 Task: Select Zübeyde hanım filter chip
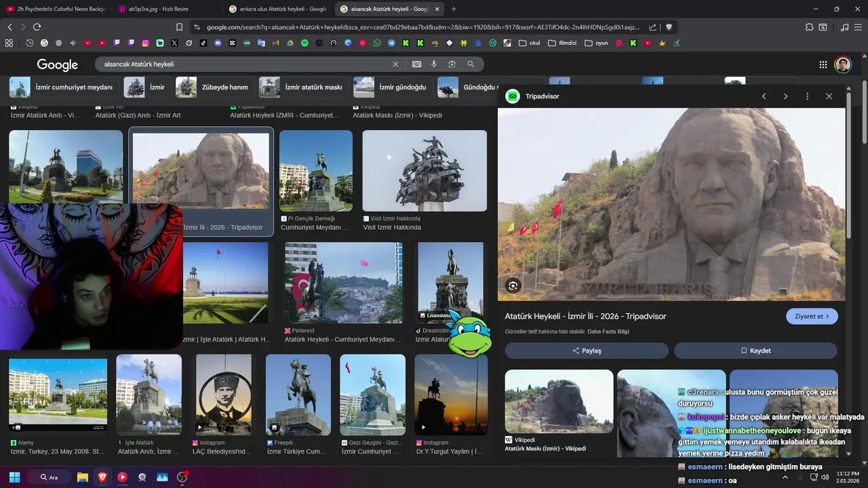[x=214, y=87]
